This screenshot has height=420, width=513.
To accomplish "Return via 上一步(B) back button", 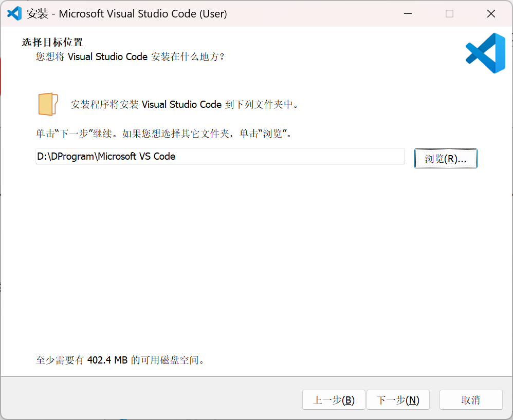I will point(334,400).
